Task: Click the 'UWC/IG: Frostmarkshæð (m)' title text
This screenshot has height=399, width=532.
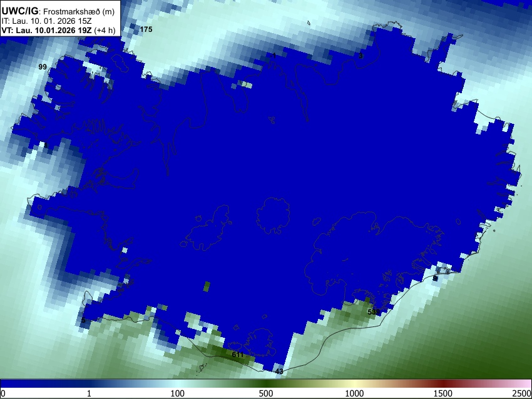Action: pyautogui.click(x=58, y=11)
